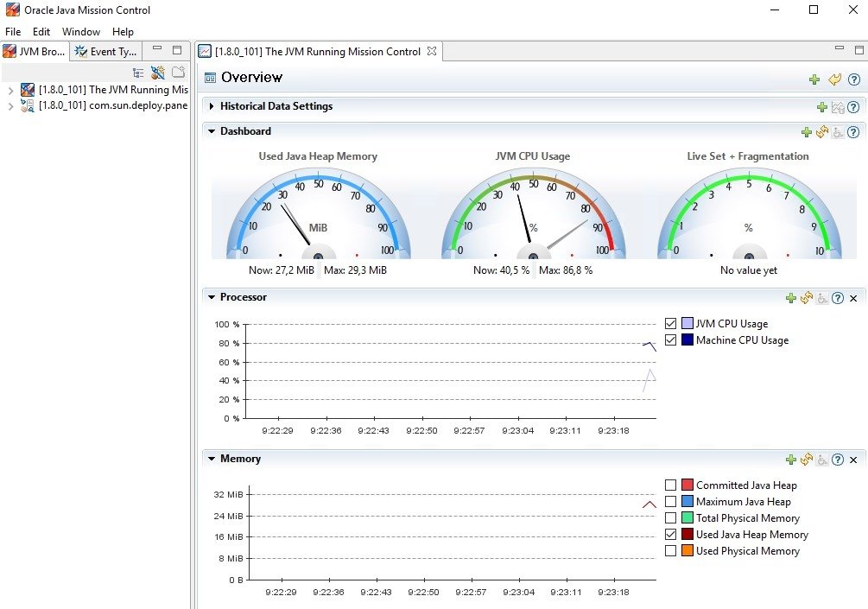868x609 pixels.
Task: Enable the Committed Java Heap checkbox
Action: click(x=670, y=485)
